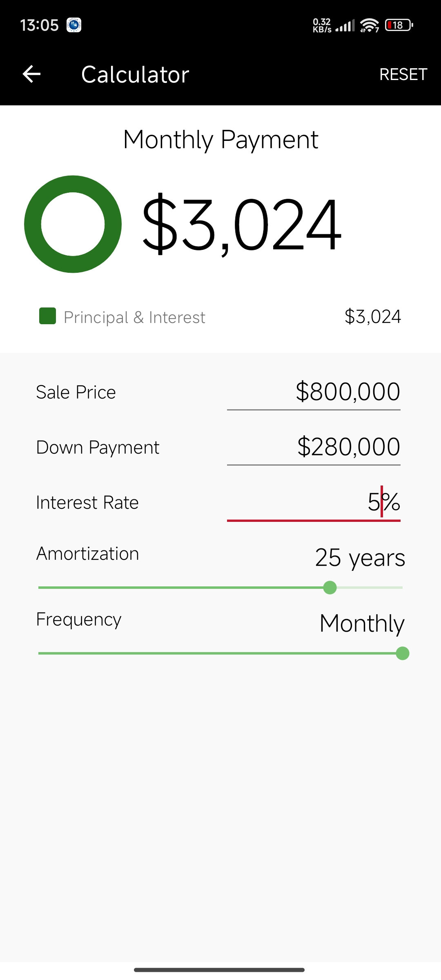Tap the green donut chart

point(73,224)
